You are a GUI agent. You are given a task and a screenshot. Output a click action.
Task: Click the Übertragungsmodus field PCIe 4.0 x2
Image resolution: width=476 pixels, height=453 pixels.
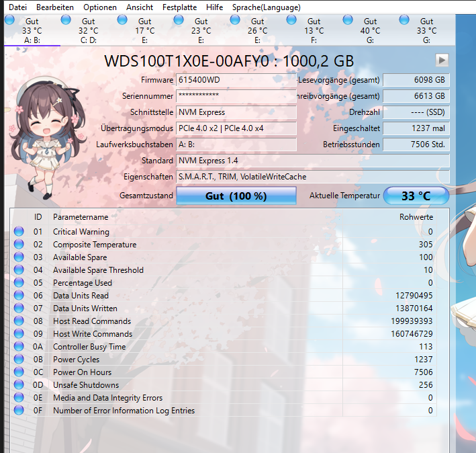pos(236,128)
